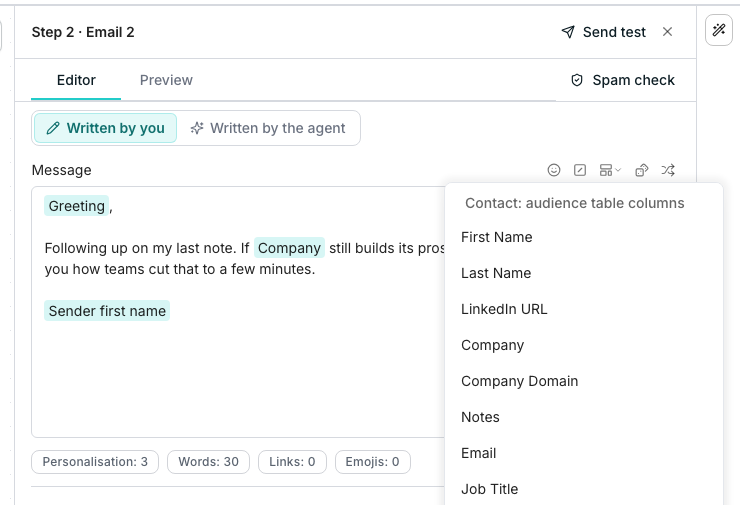Click the sparkle icon in Written by the agent
The height and width of the screenshot is (505, 740).
click(x=197, y=128)
